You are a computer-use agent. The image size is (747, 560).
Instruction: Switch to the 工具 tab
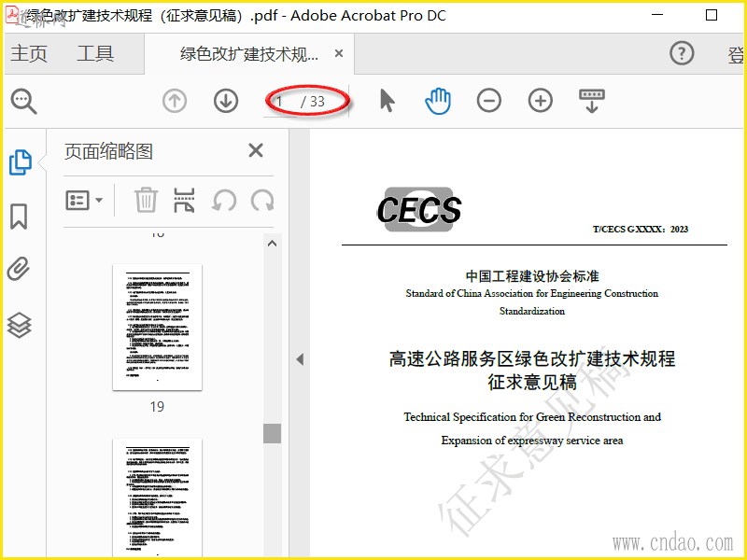[95, 53]
